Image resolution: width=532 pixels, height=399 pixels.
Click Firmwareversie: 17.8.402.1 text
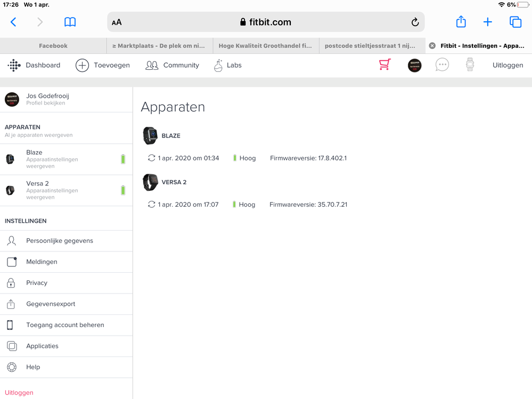click(x=308, y=158)
